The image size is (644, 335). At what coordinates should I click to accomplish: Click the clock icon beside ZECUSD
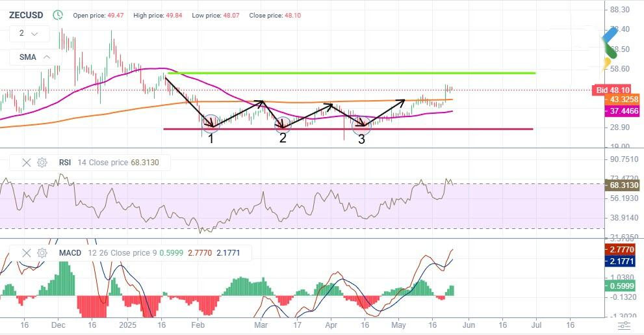pos(58,14)
